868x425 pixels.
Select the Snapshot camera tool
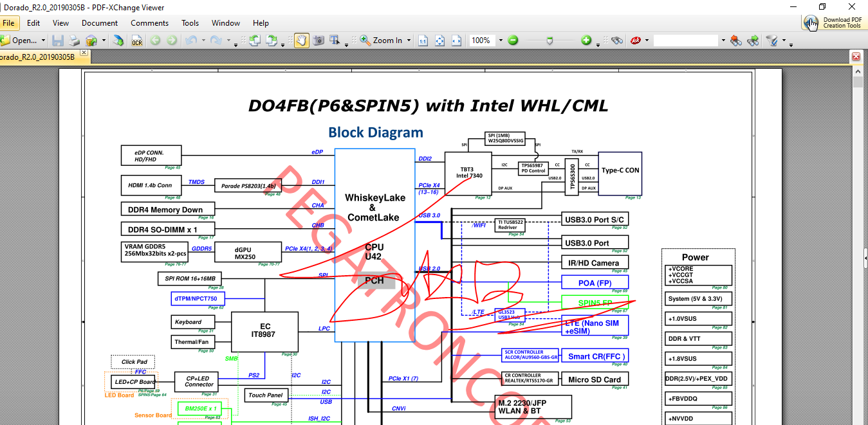pyautogui.click(x=319, y=40)
